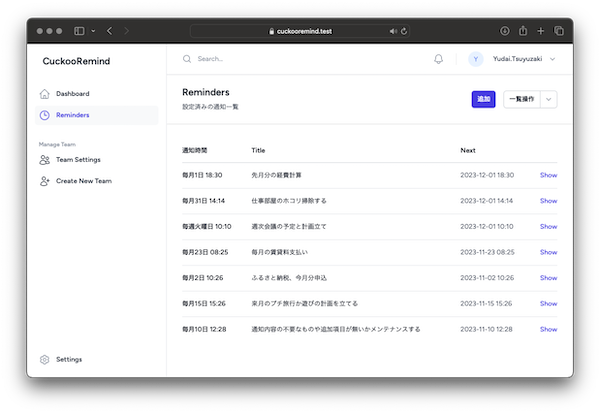Click the 一覧操作 button
This screenshot has height=413, width=600.
tap(522, 99)
